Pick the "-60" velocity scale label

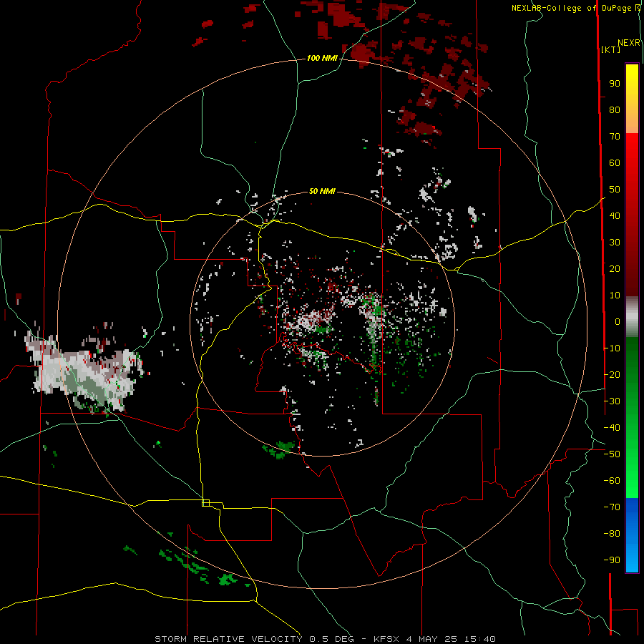[x=612, y=481]
